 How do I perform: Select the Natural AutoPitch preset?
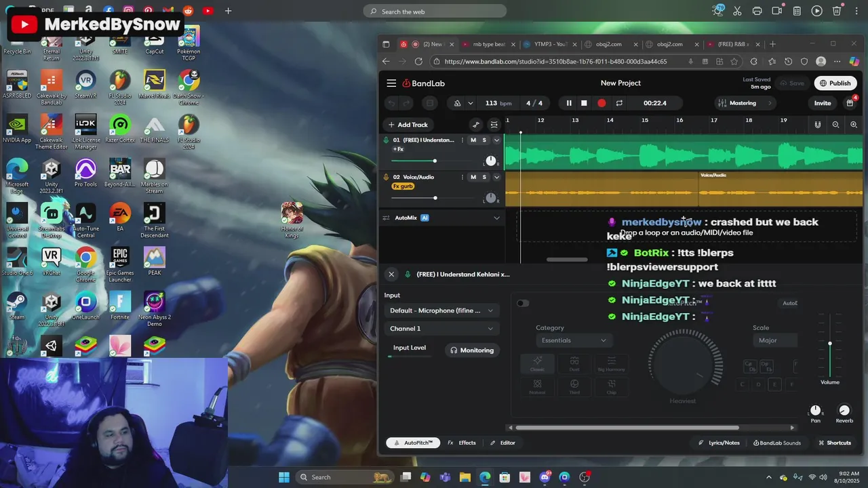537,387
